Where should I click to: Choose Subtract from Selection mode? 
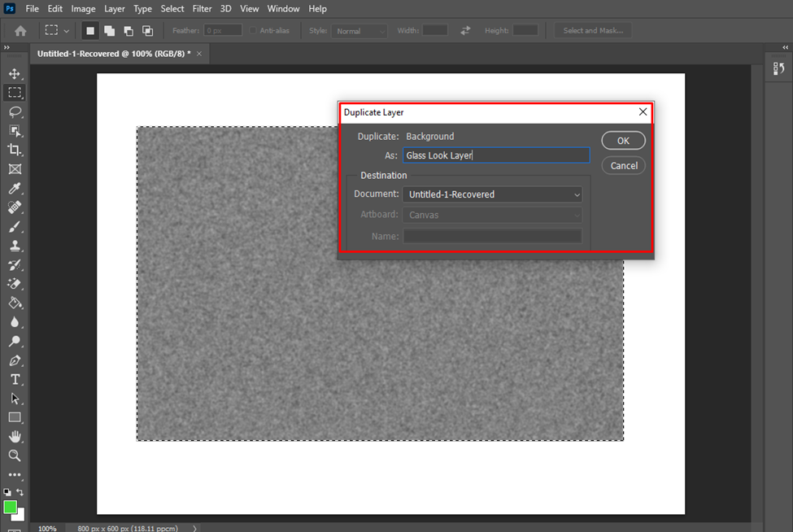[129, 31]
